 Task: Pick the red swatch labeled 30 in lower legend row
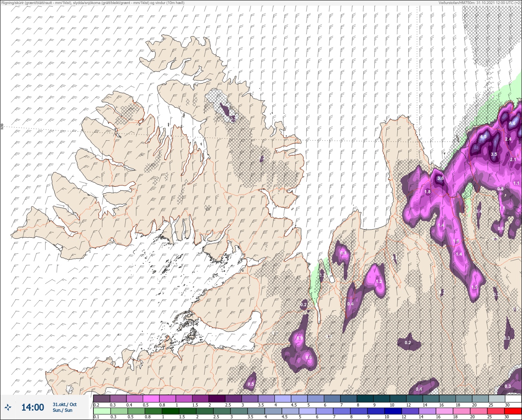[513, 411]
